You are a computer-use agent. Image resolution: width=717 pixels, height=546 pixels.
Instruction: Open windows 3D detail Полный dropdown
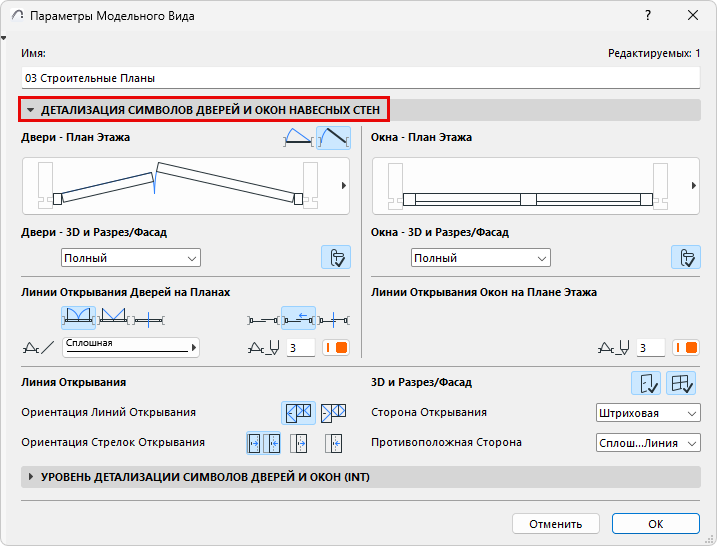coord(481,257)
